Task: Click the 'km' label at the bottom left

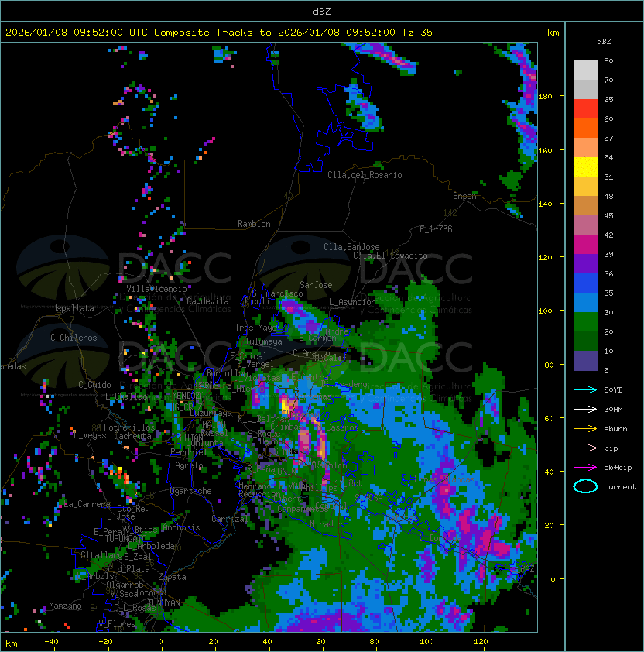Action: (x=12, y=643)
